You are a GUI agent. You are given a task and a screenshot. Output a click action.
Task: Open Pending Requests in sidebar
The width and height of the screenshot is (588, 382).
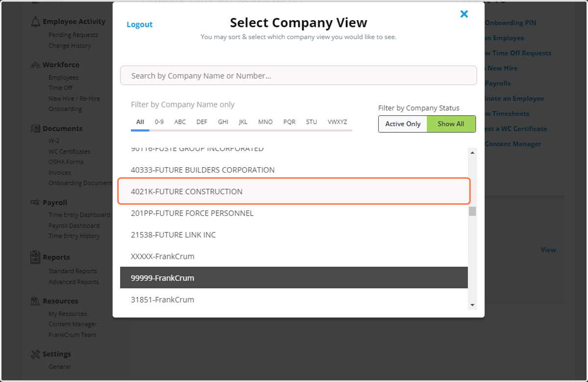click(x=73, y=35)
